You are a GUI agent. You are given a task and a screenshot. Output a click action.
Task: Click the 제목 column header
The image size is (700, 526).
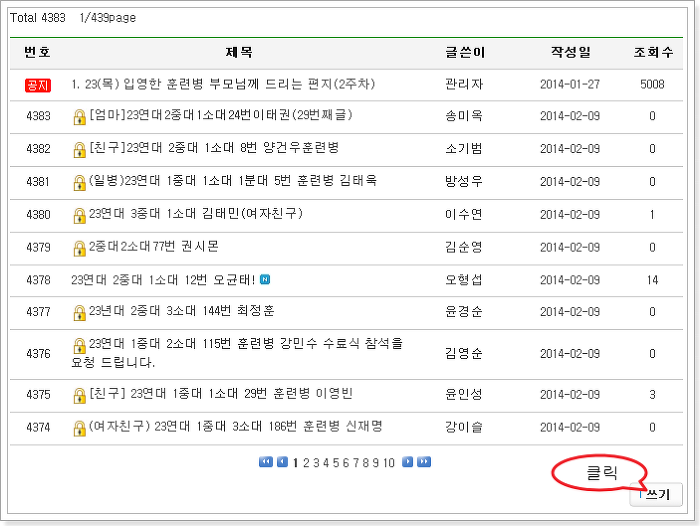click(239, 53)
